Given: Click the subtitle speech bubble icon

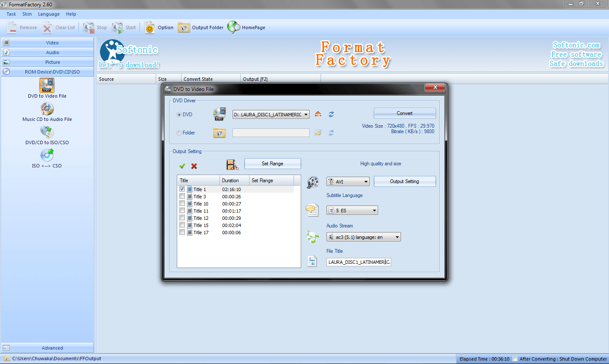Looking at the screenshot, I should coord(312,210).
